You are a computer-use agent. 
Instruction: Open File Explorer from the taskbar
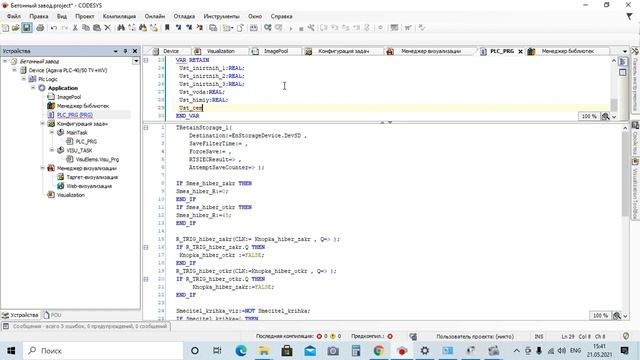click(x=264, y=351)
